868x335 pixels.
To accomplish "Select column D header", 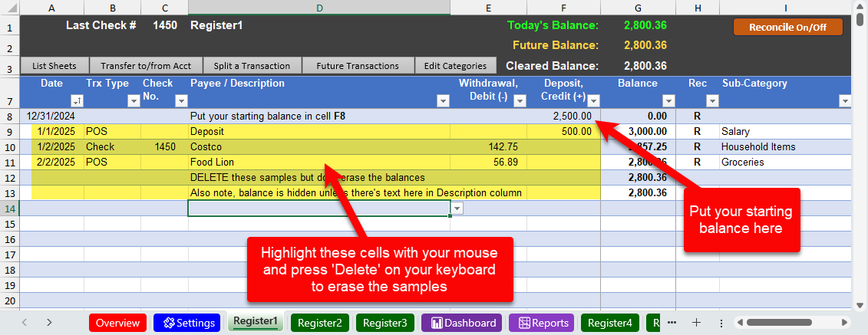I will (318, 7).
